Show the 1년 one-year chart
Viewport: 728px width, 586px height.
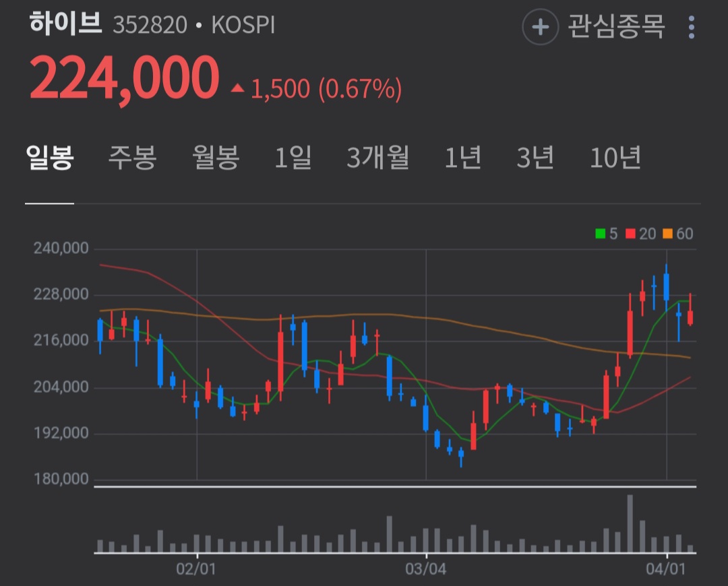(x=462, y=158)
